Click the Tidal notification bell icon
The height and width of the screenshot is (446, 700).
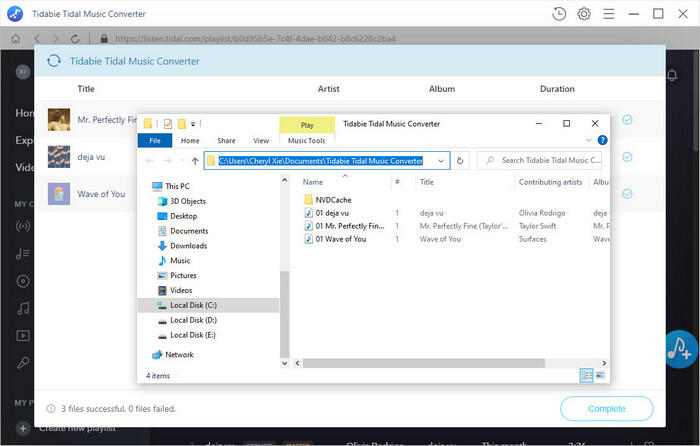tap(672, 75)
